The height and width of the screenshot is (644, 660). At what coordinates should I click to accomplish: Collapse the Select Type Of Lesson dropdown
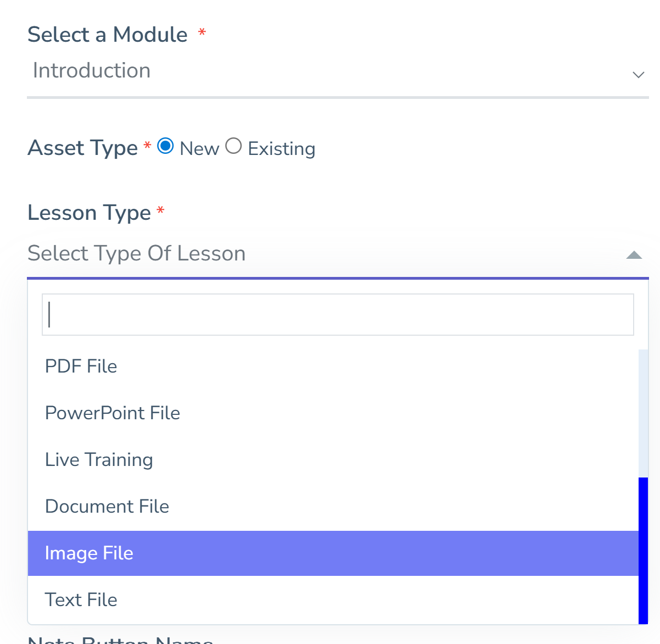coord(329,254)
